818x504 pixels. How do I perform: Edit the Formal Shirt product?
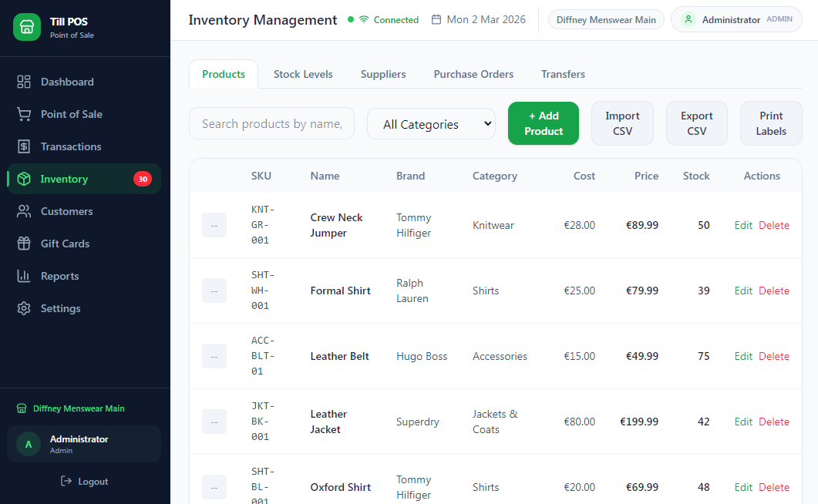pos(742,291)
